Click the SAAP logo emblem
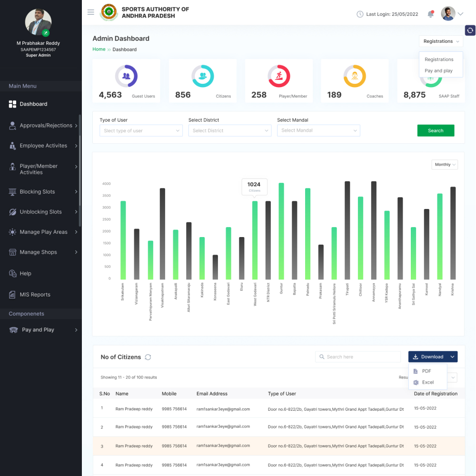476x476 pixels. (109, 12)
